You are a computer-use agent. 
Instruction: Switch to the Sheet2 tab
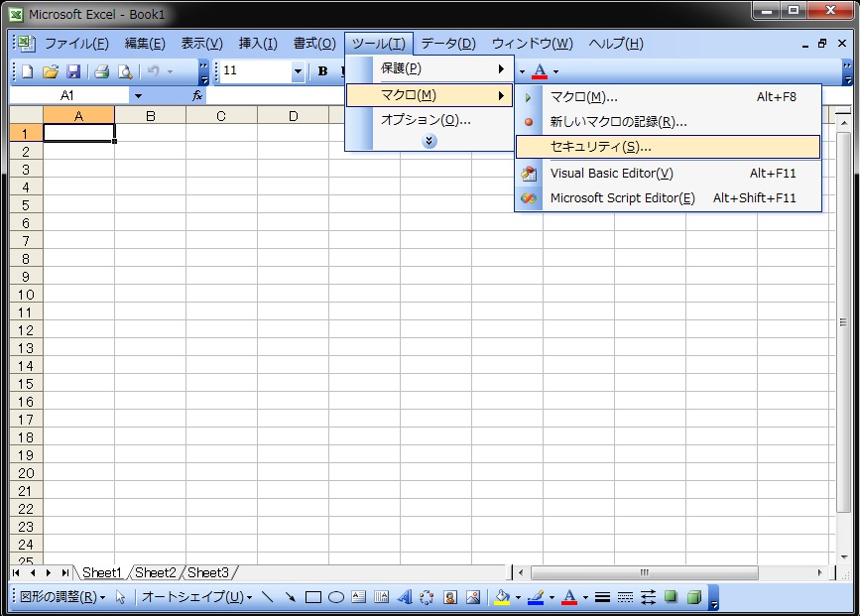click(155, 572)
